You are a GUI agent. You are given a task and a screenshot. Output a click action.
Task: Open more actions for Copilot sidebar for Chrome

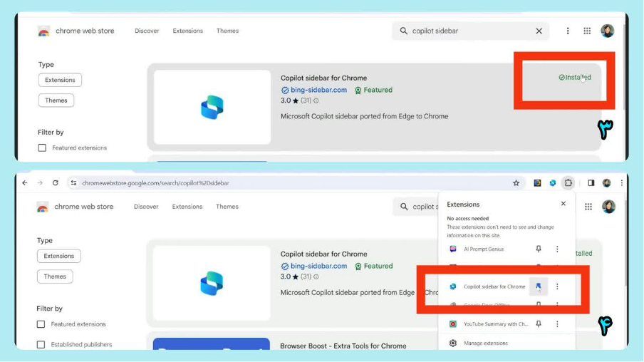[x=557, y=286]
